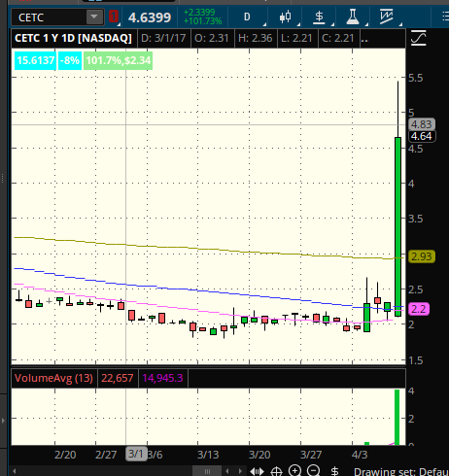Click the 4.64 current price bubble
Image resolution: width=449 pixels, height=476 pixels.
click(422, 136)
